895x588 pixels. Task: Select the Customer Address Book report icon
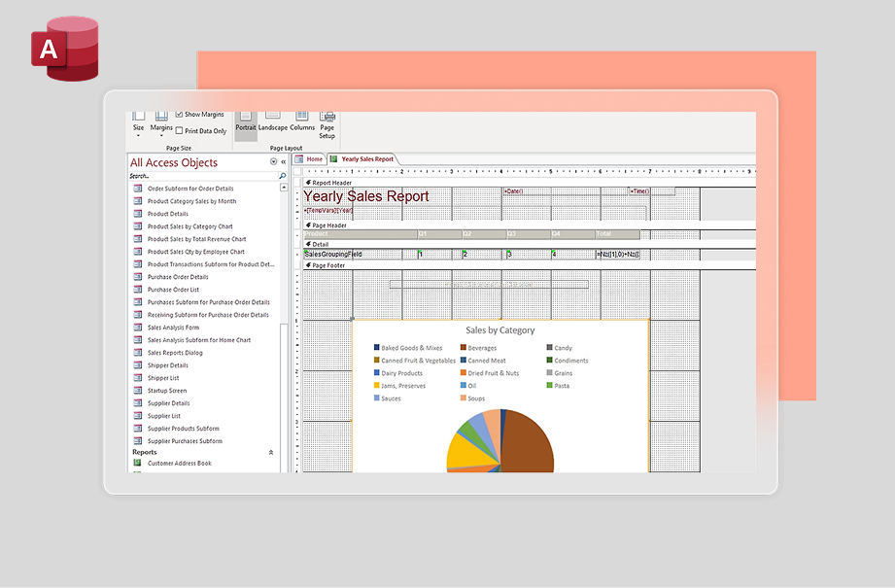(138, 464)
